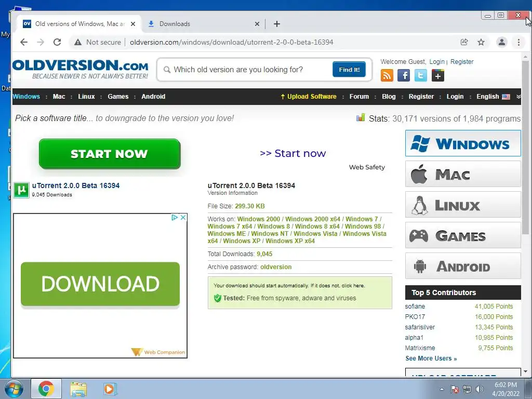Open the MAC category sidebar button
The width and height of the screenshot is (532, 399).
pos(463,174)
